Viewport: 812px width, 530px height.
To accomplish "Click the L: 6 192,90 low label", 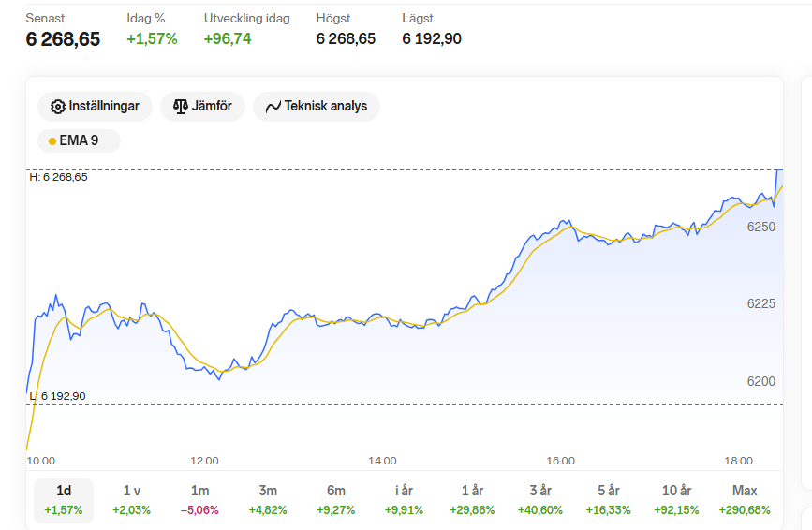I will (x=57, y=396).
